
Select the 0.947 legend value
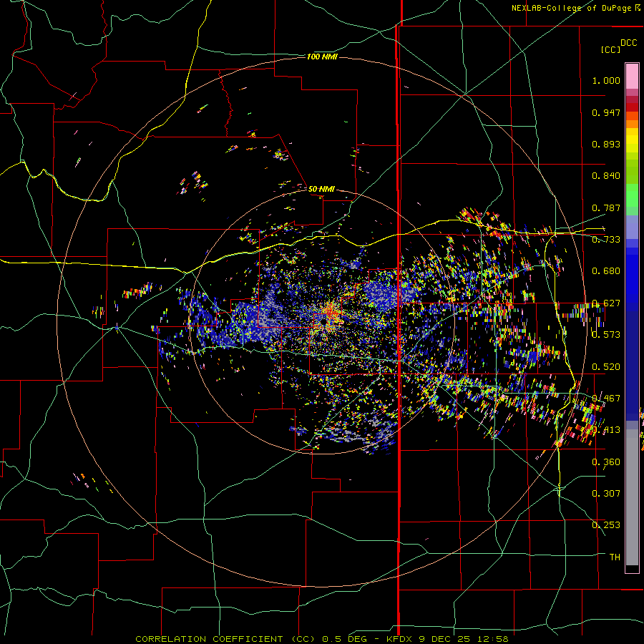pyautogui.click(x=606, y=112)
